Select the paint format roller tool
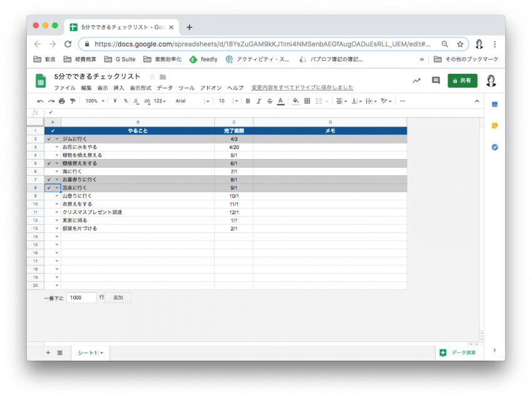This screenshot has width=532, height=399. [x=73, y=101]
